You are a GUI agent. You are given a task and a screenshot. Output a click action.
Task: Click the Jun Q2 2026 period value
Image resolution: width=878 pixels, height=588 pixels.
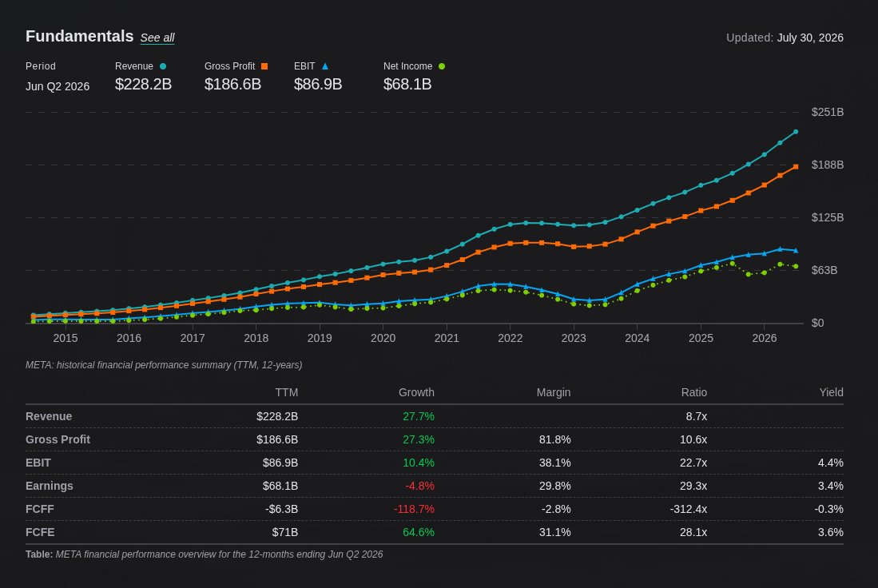(x=58, y=86)
